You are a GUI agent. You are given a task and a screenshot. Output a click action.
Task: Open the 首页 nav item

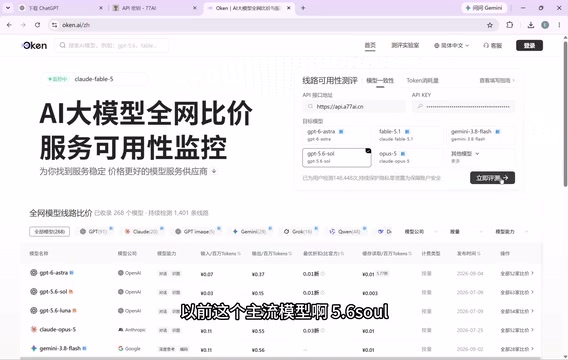[x=370, y=46]
